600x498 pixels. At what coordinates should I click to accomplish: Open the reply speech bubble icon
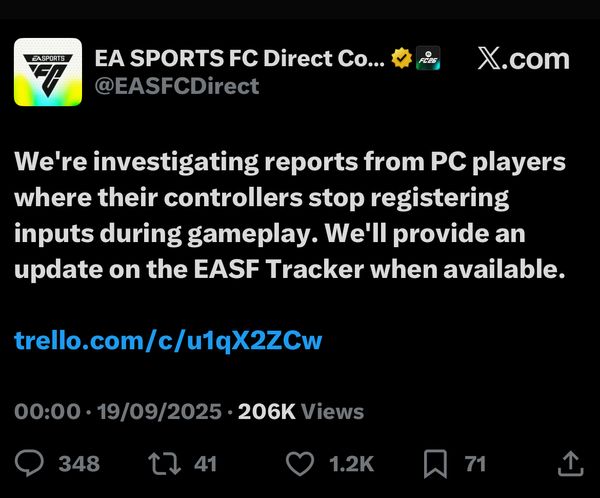[x=29, y=464]
